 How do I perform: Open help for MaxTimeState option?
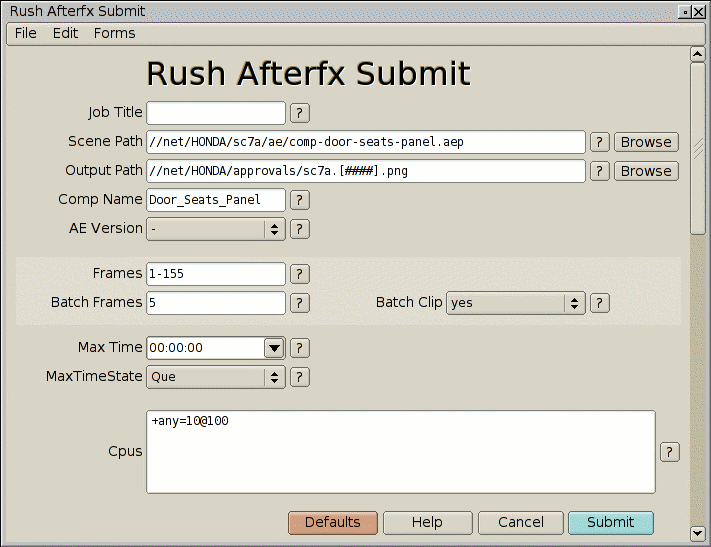(x=300, y=377)
